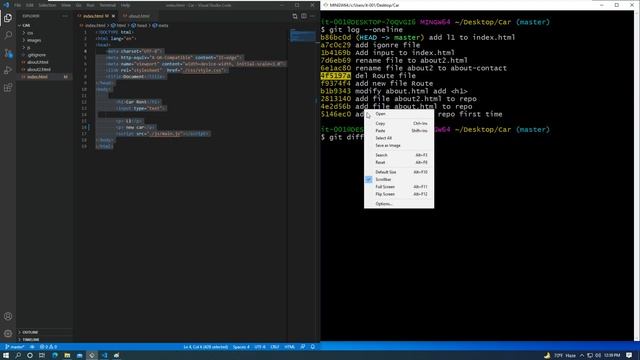This screenshot has width=640, height=360.
Task: Expand the OUTLINE section
Action: 29,332
